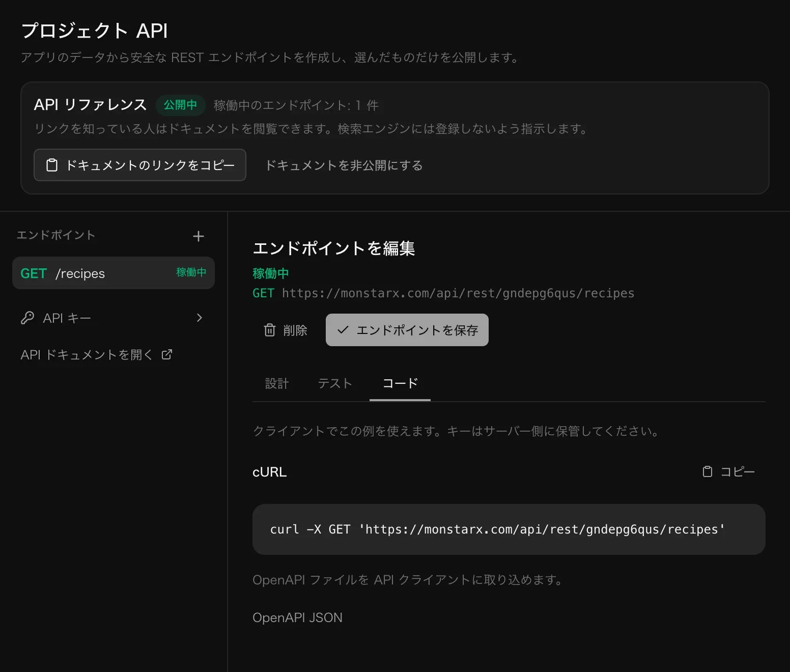This screenshot has width=790, height=672.
Task: Click the endpoint URL under 稼働中
Action: pos(458,293)
